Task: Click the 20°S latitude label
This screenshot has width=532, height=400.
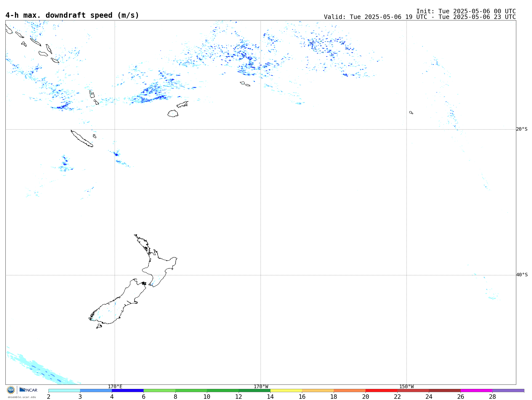Action: [522, 129]
